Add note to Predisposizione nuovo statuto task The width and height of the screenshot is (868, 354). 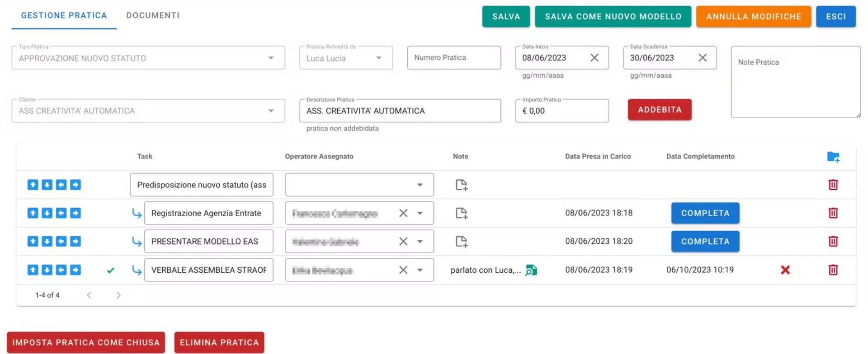461,185
